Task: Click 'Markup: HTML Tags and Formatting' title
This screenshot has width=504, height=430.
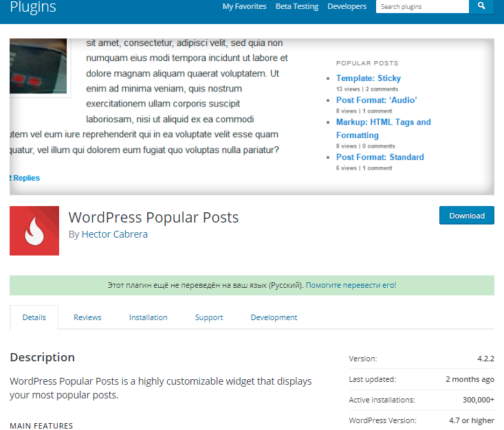Action: tap(383, 128)
